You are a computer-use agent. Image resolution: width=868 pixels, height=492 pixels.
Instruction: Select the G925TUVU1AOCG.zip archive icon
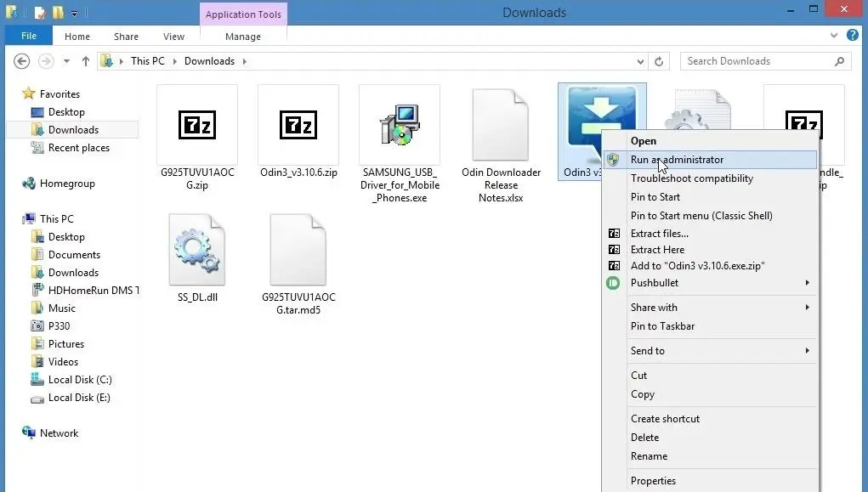click(197, 126)
